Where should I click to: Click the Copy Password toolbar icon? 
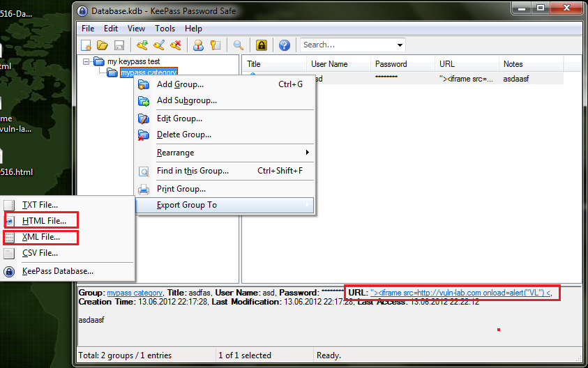[x=216, y=45]
